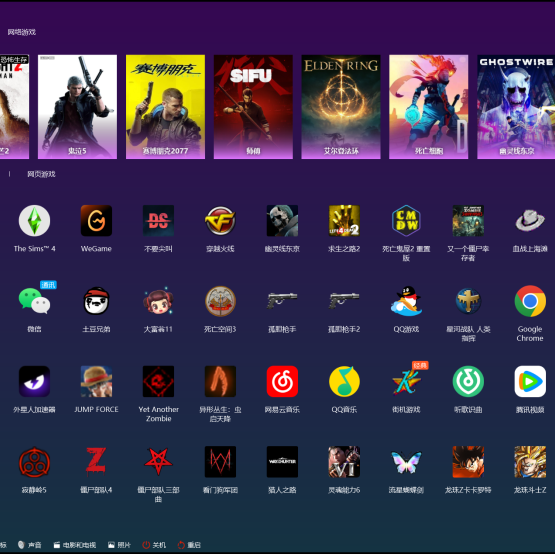
Task: Launch the 听歌识曲 icon
Action: pyautogui.click(x=468, y=381)
